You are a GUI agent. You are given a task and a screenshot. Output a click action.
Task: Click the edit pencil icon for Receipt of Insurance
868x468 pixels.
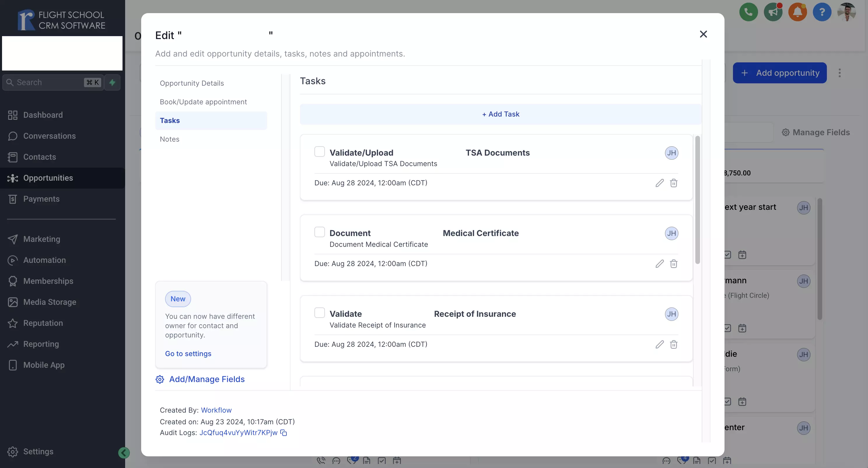[x=659, y=345]
